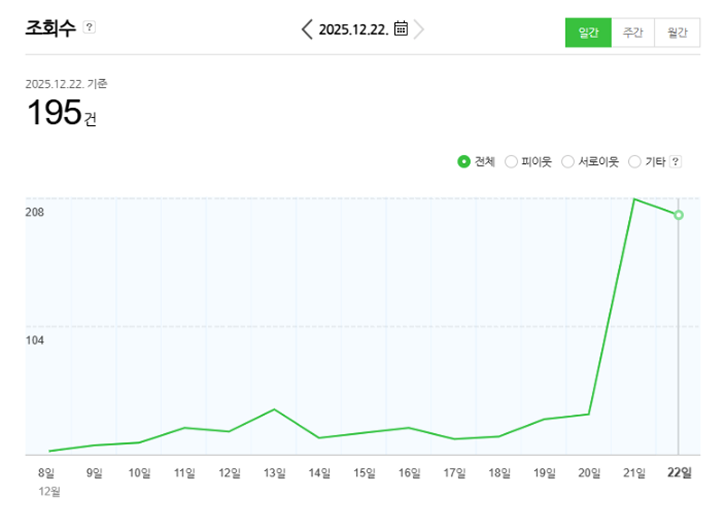Click the chart line point at 20일

tap(588, 414)
